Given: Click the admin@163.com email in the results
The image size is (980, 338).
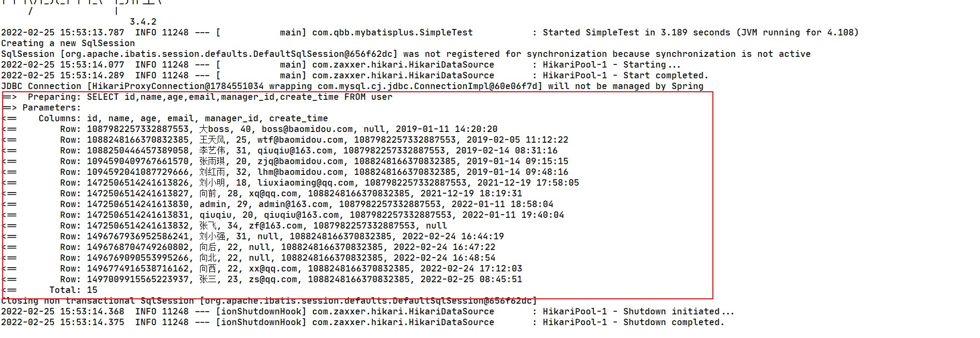Looking at the screenshot, I should pyautogui.click(x=293, y=204).
